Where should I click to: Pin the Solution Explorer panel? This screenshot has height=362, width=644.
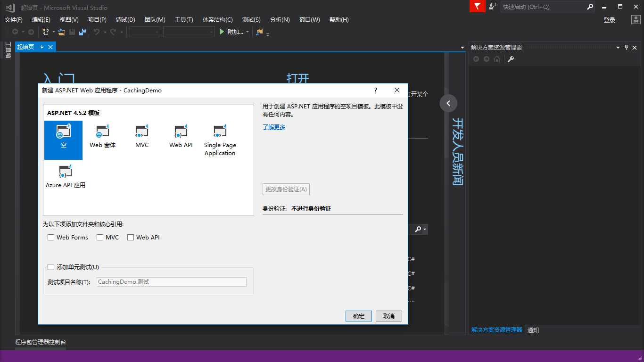(x=626, y=47)
